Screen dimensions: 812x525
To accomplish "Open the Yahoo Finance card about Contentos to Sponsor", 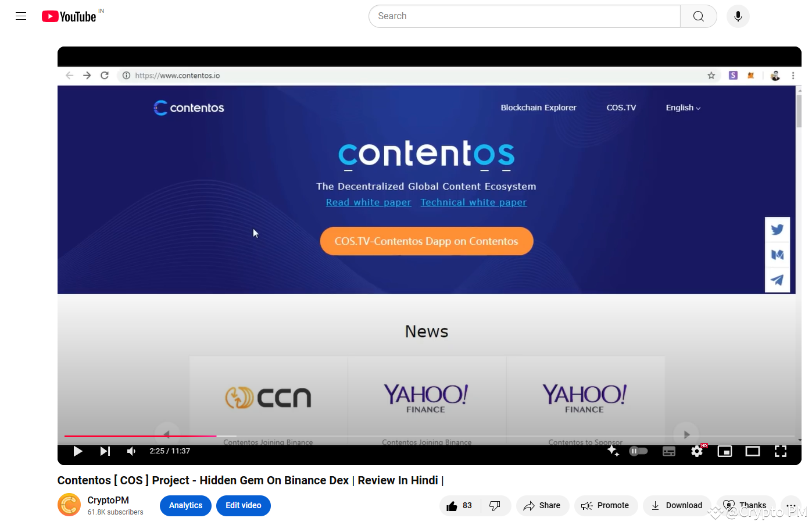I will pyautogui.click(x=585, y=401).
